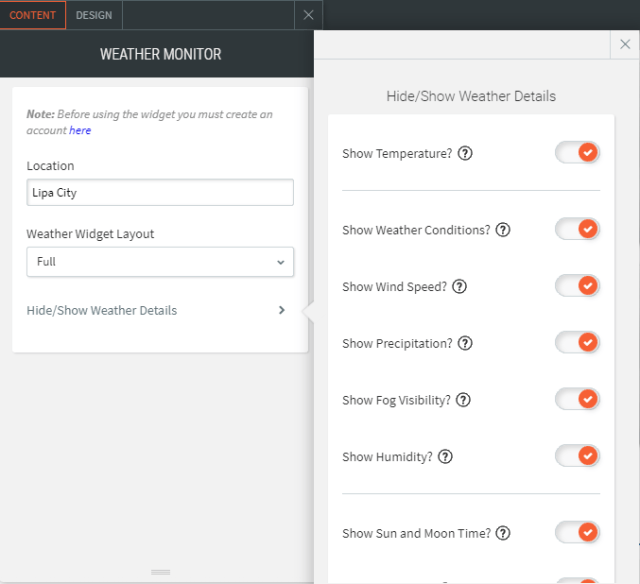Toggle the Show Precipitation switch
Image resolution: width=640 pixels, height=584 pixels.
tap(577, 343)
